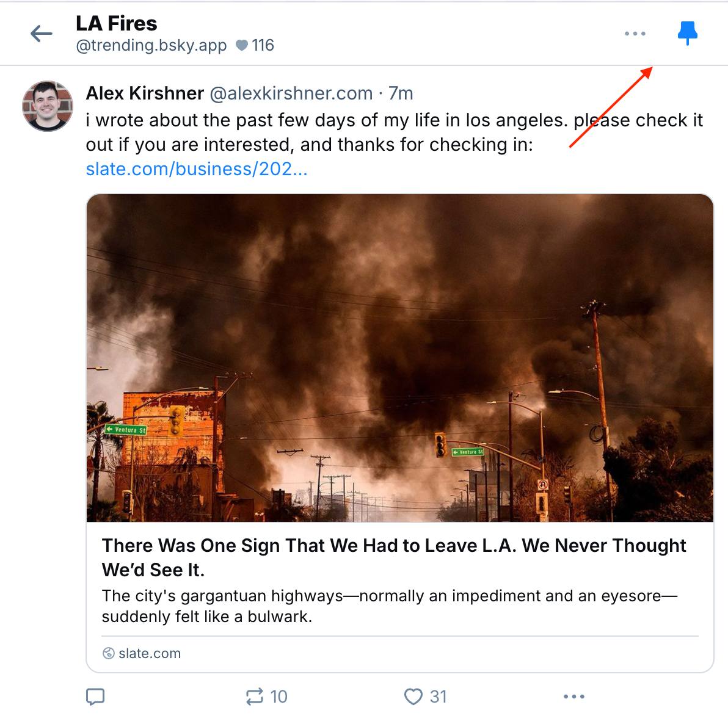The width and height of the screenshot is (728, 724).
Task: Reply to Alex Kirshner's post
Action: [x=95, y=697]
